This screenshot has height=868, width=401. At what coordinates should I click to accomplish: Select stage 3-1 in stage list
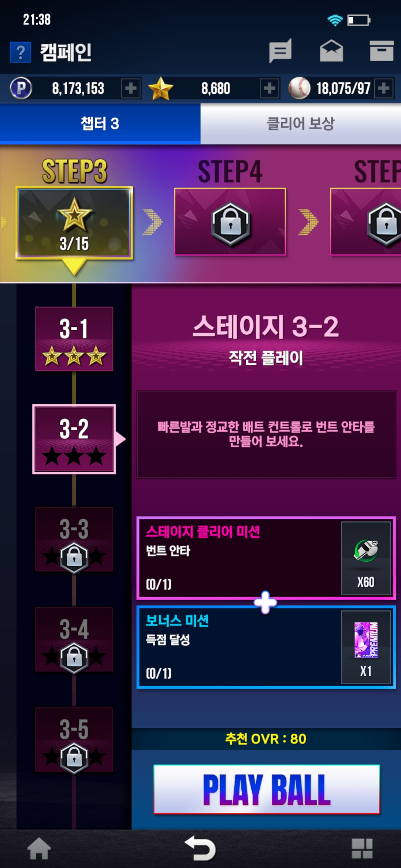click(74, 339)
